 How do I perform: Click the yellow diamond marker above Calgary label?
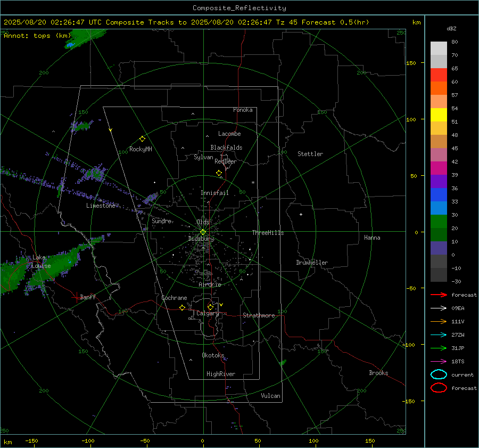pyautogui.click(x=210, y=307)
